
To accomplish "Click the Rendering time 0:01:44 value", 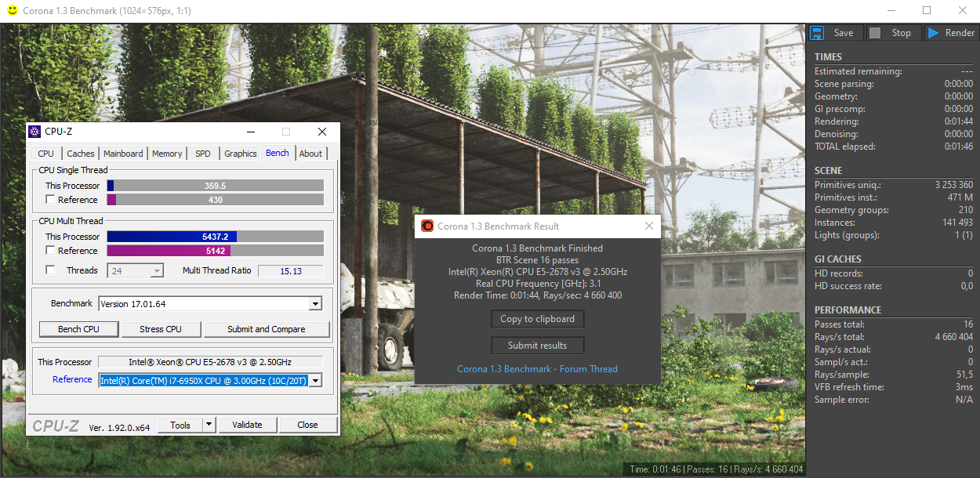I will point(959,121).
